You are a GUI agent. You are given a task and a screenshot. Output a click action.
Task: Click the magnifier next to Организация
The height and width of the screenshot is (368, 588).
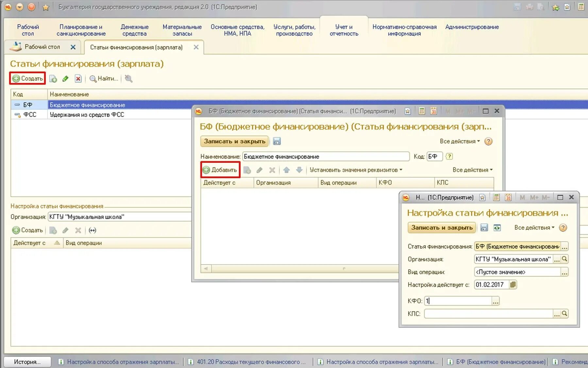[564, 259]
